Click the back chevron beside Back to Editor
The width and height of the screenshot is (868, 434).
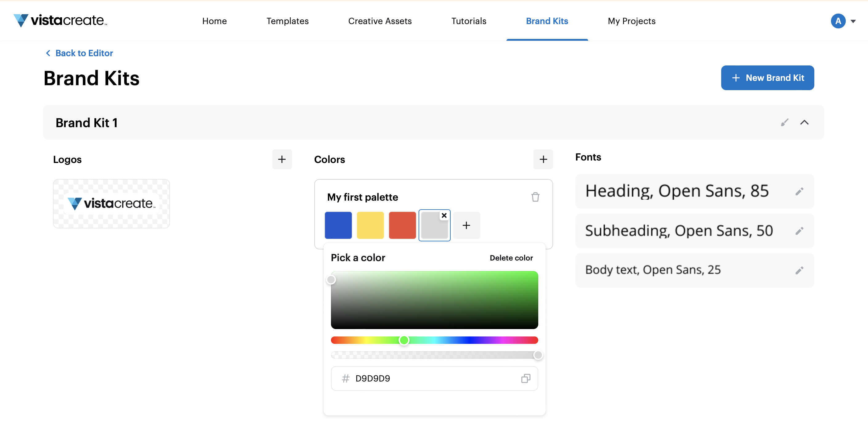pos(48,53)
